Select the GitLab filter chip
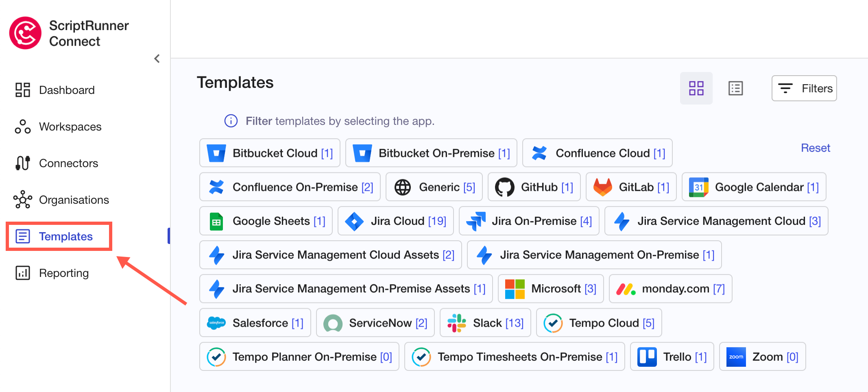868x392 pixels. click(631, 187)
